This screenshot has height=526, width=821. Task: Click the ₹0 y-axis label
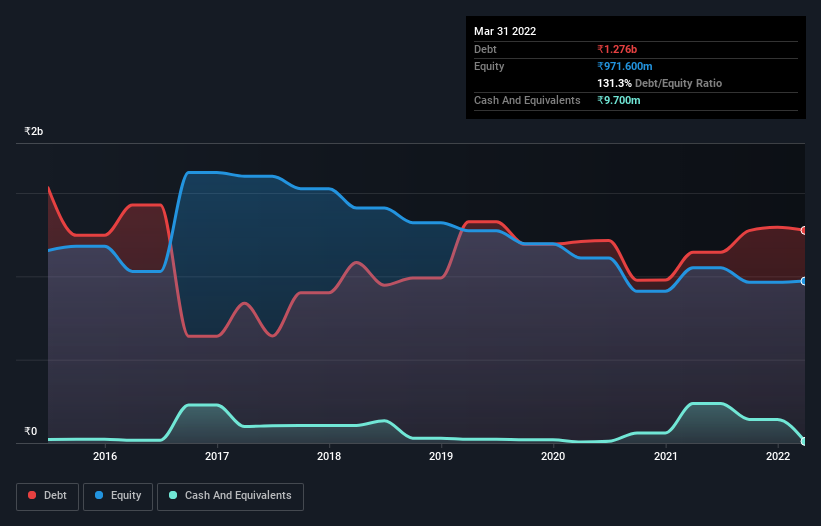[x=31, y=431]
